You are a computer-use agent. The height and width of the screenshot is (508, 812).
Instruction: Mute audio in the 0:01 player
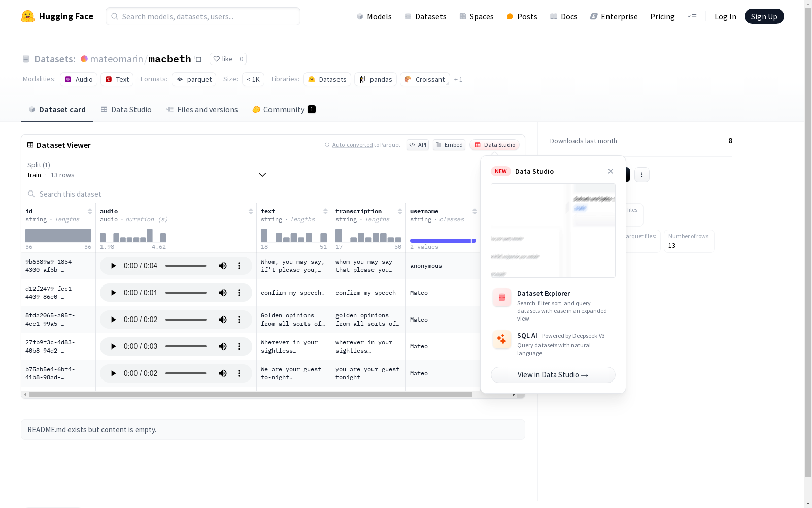(223, 293)
